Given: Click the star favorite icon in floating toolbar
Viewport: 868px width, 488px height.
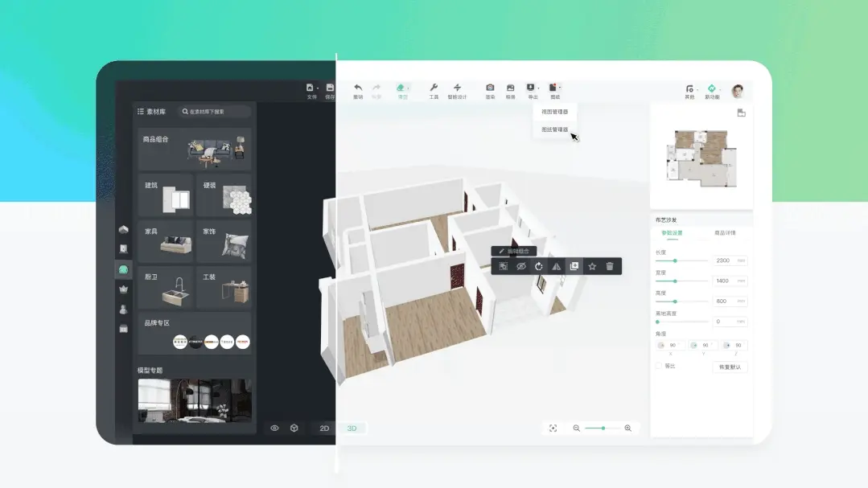Looking at the screenshot, I should (x=592, y=266).
